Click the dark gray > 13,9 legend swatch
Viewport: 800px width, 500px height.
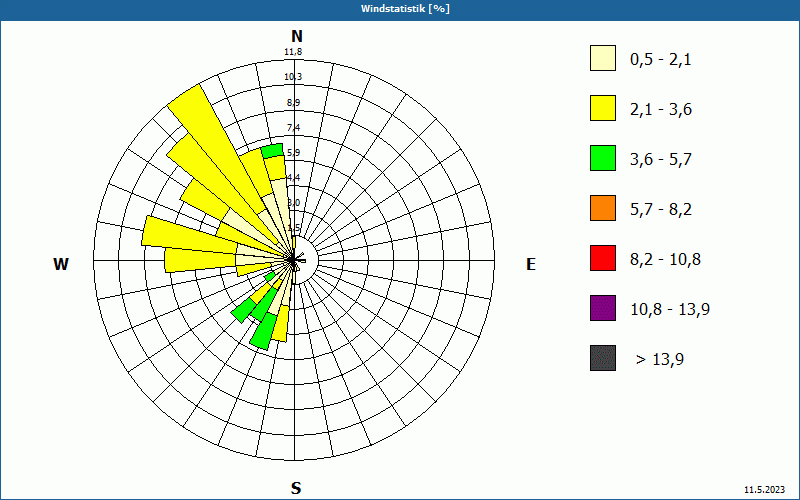click(x=603, y=358)
